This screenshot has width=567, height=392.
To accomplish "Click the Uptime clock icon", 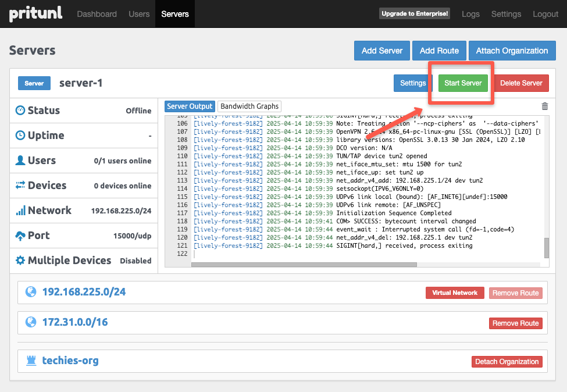I will (20, 136).
